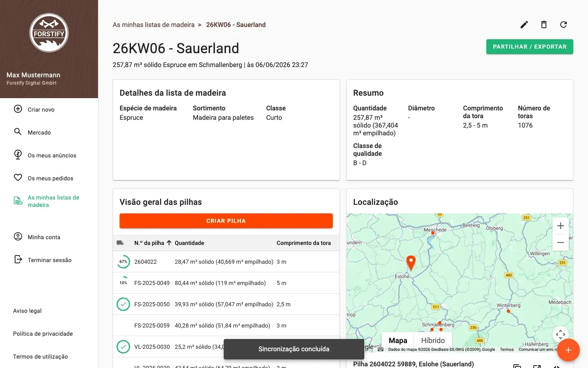Switch map to Mapa view
Screen dimensions: 588x368
click(x=398, y=341)
